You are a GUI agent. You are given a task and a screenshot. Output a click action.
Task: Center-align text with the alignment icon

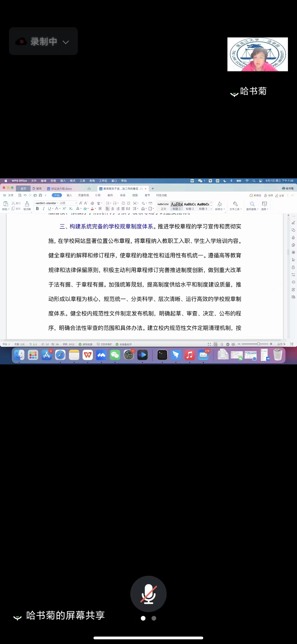click(113, 209)
